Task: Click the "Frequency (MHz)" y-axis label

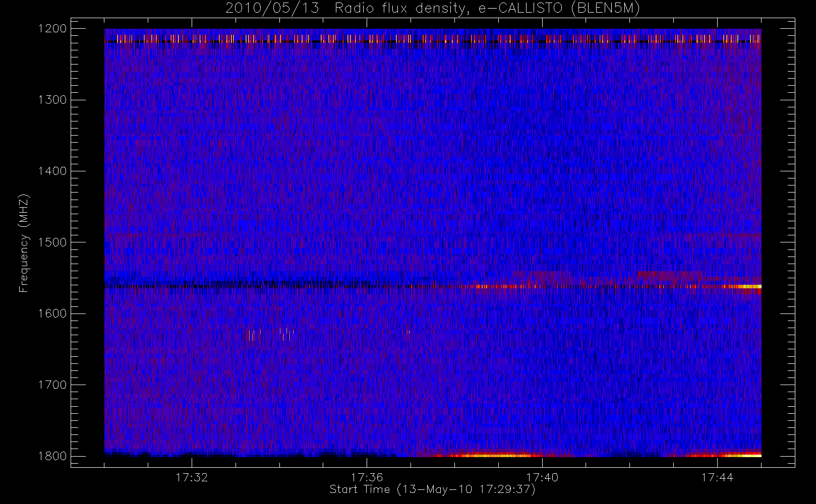Action: pyautogui.click(x=24, y=243)
